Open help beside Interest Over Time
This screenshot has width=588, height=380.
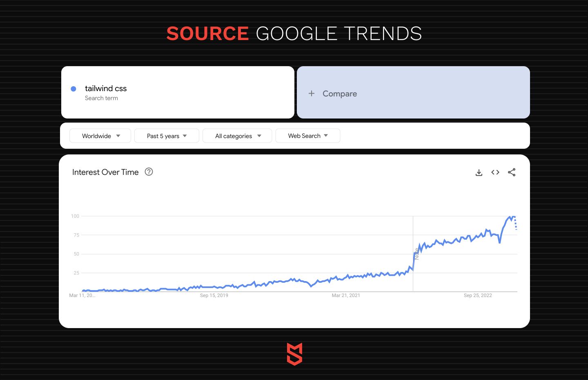click(x=149, y=172)
